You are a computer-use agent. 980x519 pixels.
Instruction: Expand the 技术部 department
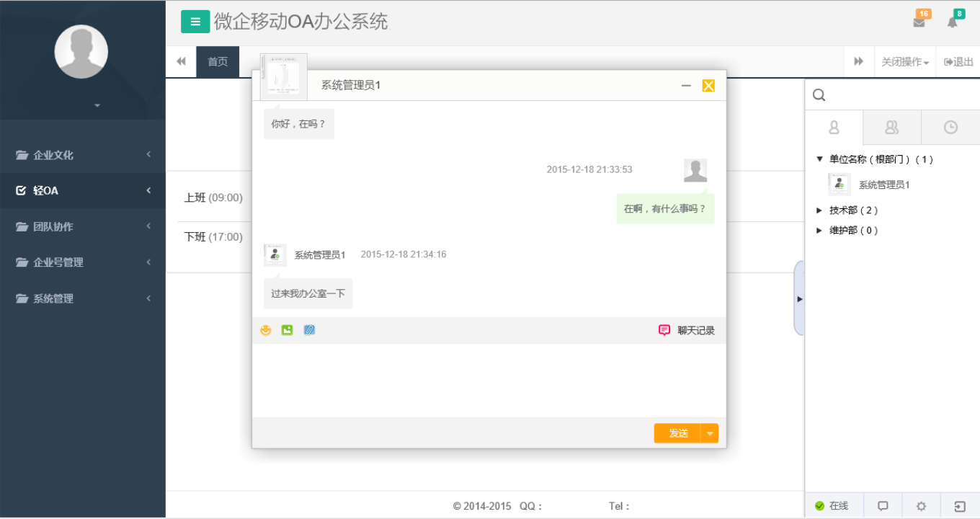click(819, 210)
